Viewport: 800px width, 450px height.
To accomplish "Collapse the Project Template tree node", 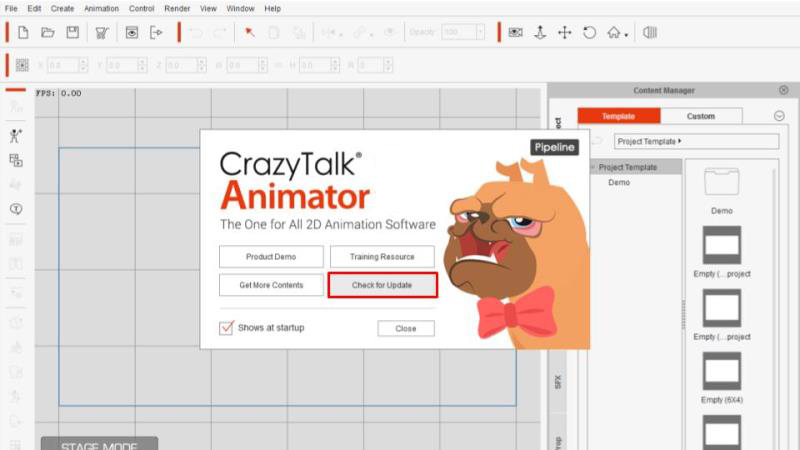I will pyautogui.click(x=593, y=167).
